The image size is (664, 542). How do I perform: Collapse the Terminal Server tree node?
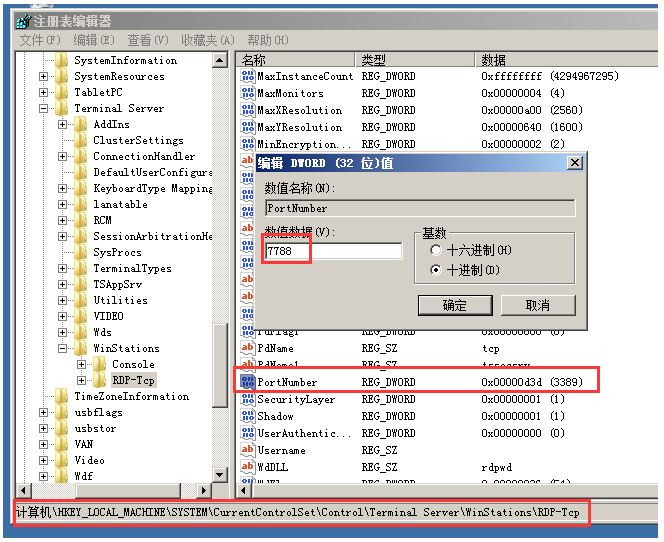point(44,108)
